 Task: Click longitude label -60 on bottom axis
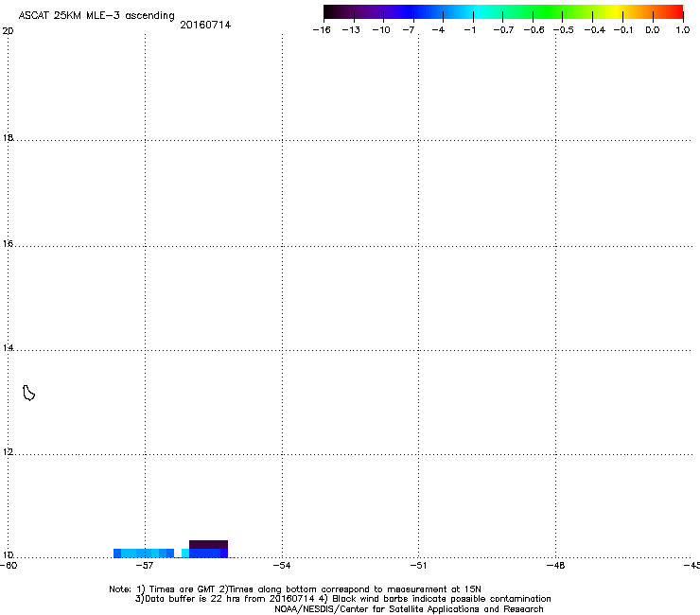[9, 566]
